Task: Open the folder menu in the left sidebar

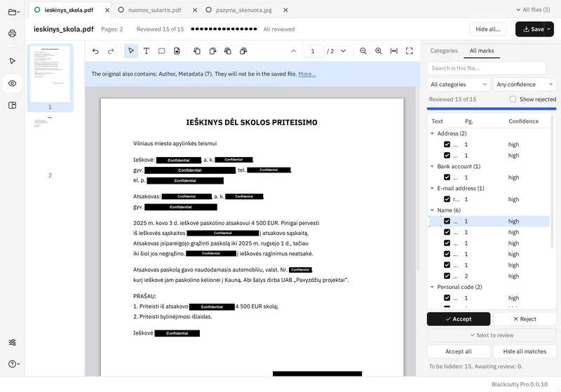Action: (13, 12)
